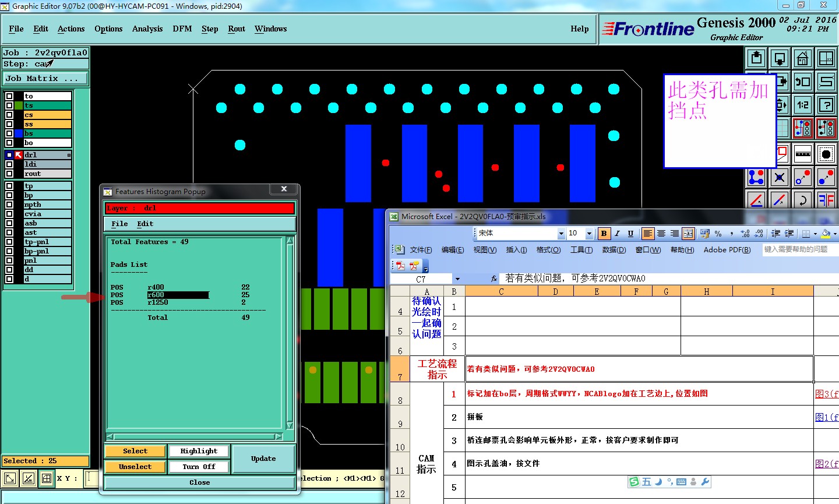Open the DFM menu in Genesis
The width and height of the screenshot is (839, 504).
182,29
